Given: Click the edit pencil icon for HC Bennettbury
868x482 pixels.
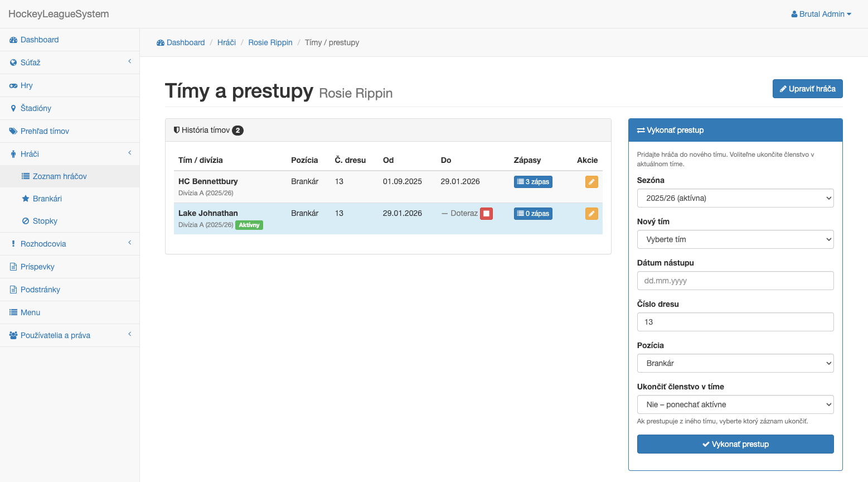Looking at the screenshot, I should click(x=591, y=182).
